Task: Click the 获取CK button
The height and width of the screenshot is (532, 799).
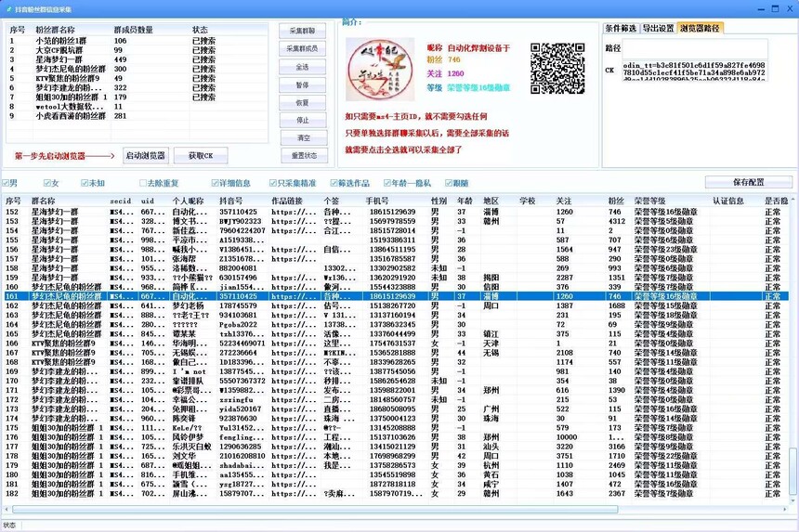Action: point(201,156)
